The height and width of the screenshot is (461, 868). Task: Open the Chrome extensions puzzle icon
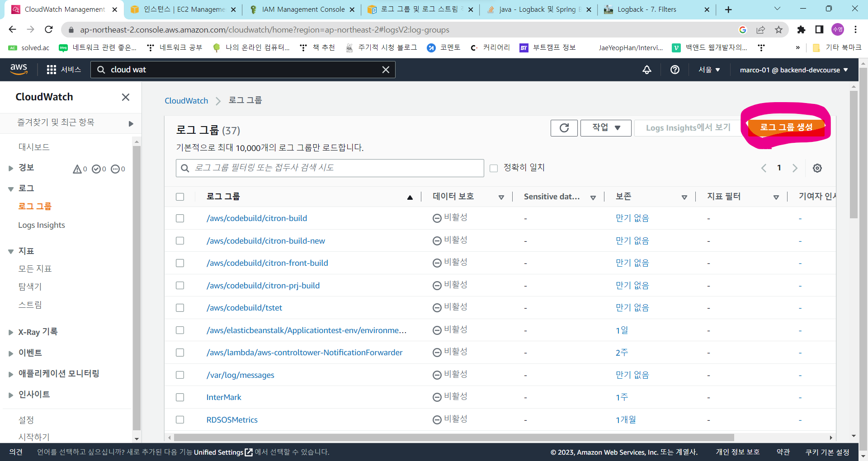coord(801,29)
